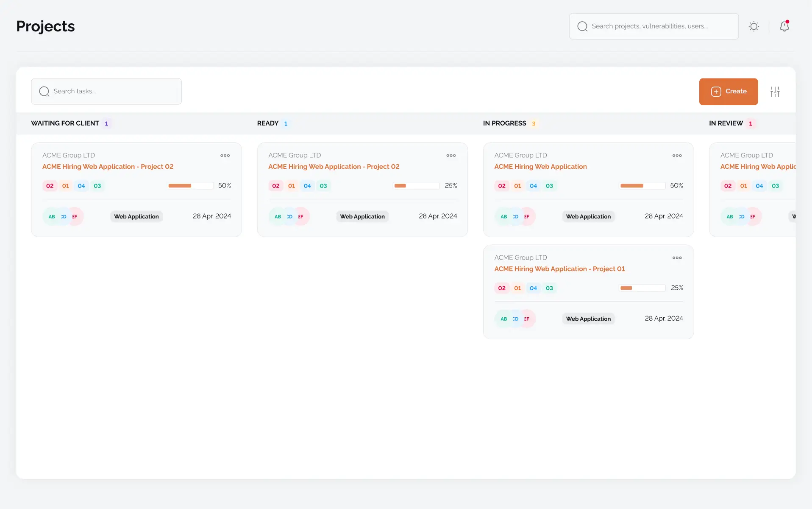Click the CD avatar on the Ready column card
Screen dimensions: 812x509
[289, 216]
